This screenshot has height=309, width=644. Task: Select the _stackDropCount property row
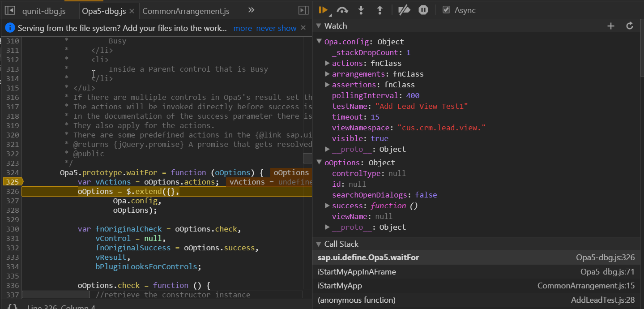[371, 52]
